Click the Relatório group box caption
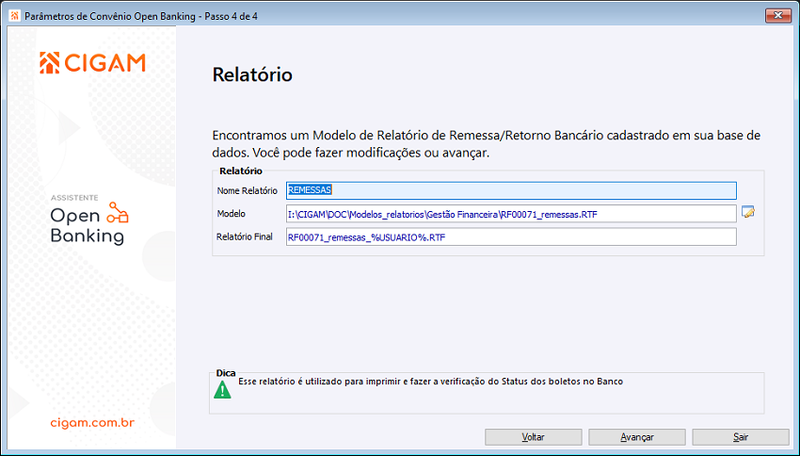The width and height of the screenshot is (800, 456). [241, 171]
